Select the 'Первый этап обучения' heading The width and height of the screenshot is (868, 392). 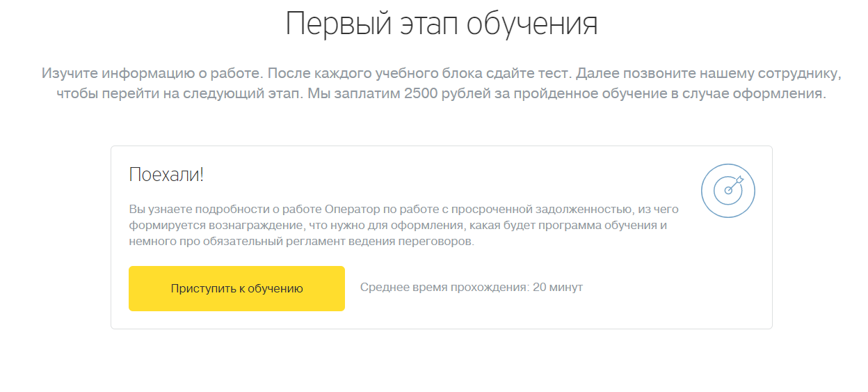click(442, 24)
